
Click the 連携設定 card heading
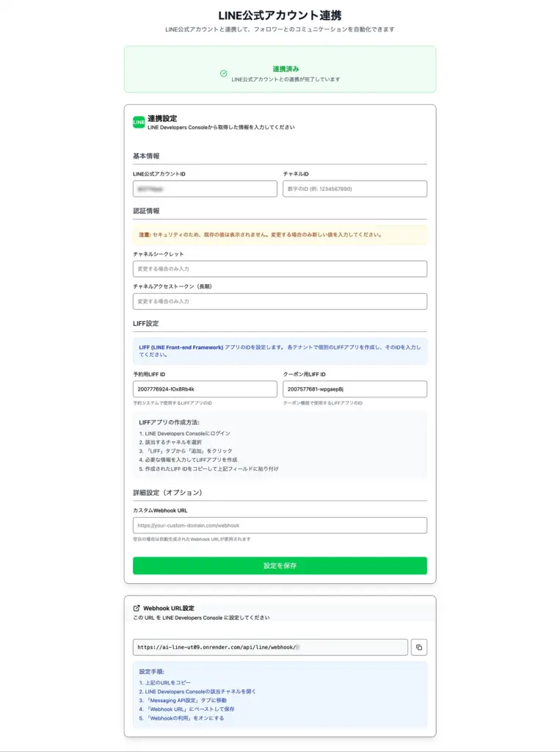[162, 118]
